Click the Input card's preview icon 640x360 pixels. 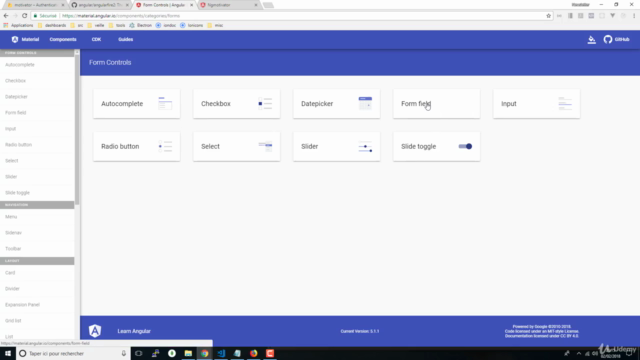point(565,104)
